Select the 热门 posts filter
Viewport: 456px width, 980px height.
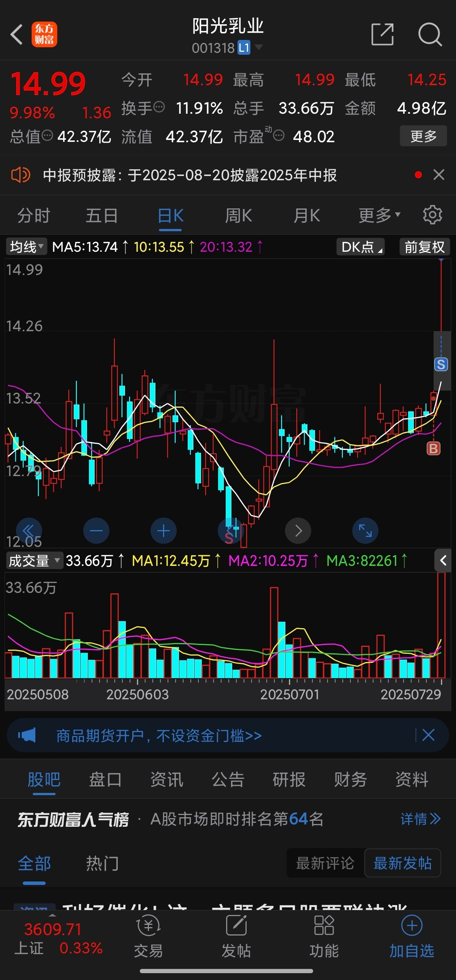[102, 863]
